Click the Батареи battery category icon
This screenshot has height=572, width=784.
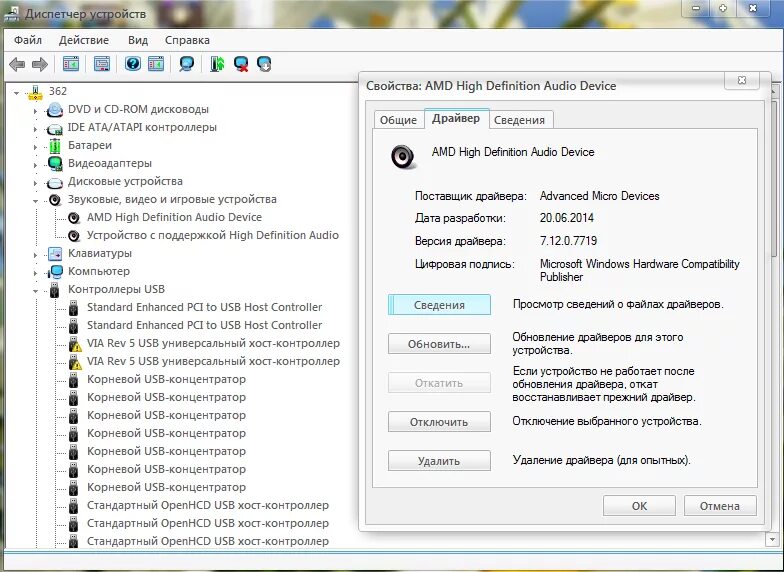click(x=54, y=146)
